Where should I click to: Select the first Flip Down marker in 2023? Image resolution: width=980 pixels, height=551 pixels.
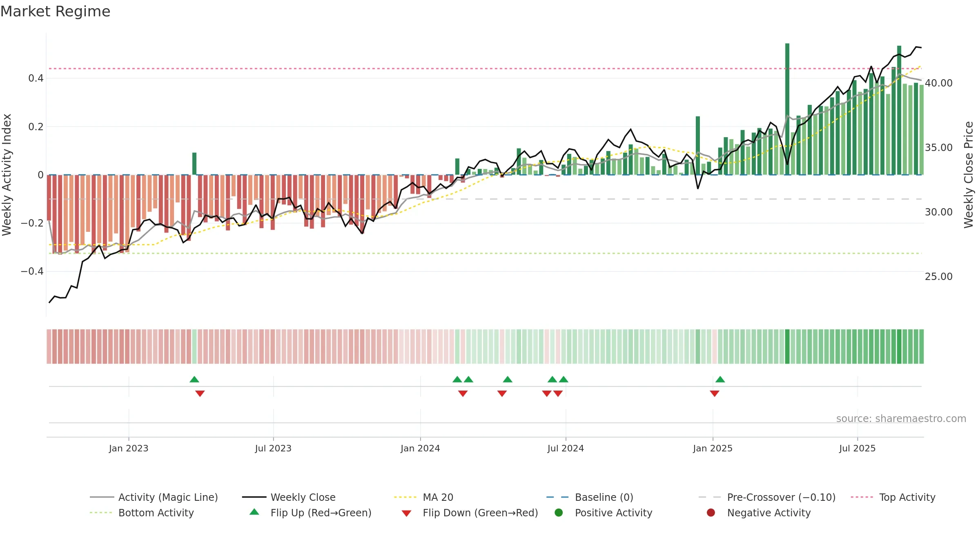coord(200,393)
